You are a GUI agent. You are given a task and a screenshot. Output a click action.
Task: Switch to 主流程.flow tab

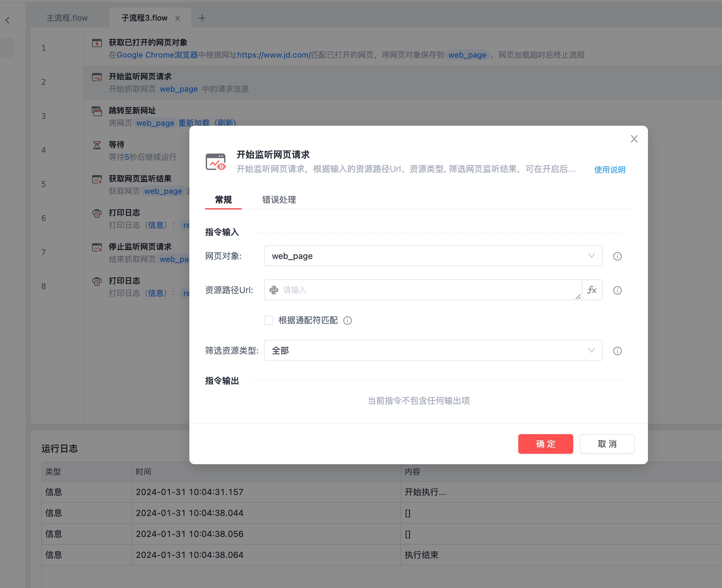pyautogui.click(x=67, y=18)
